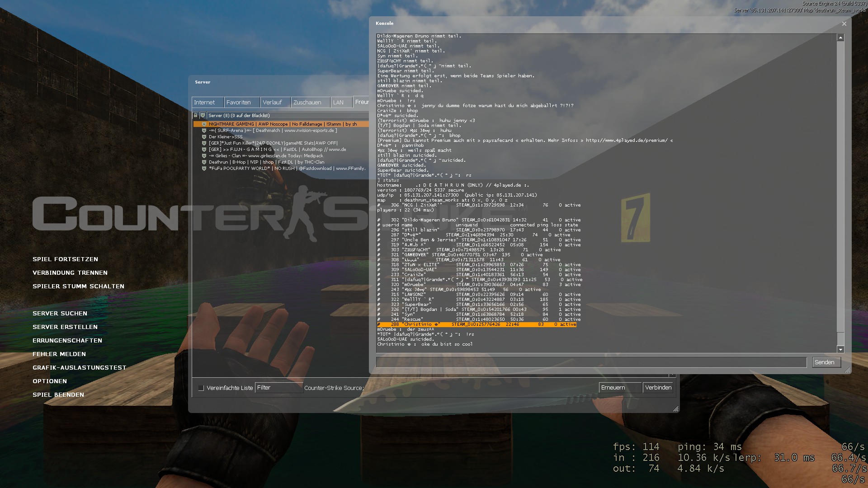Viewport: 868px width, 488px height.
Task: Switch to the Verlauf tab
Action: point(275,103)
